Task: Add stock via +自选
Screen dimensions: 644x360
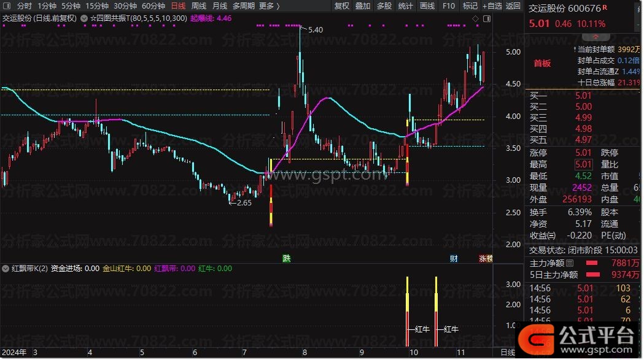Action: tap(492, 6)
